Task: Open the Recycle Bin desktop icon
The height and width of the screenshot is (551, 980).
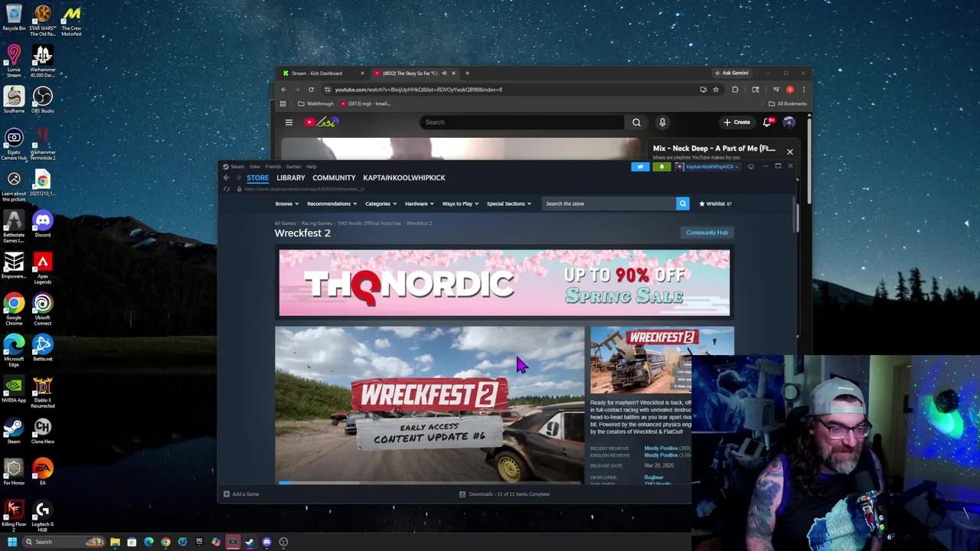Action: [14, 18]
